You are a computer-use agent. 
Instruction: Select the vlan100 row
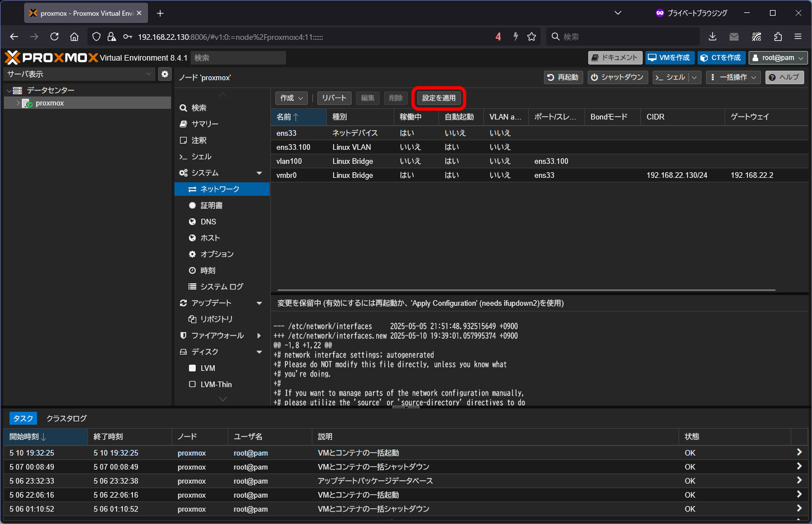[x=541, y=161]
